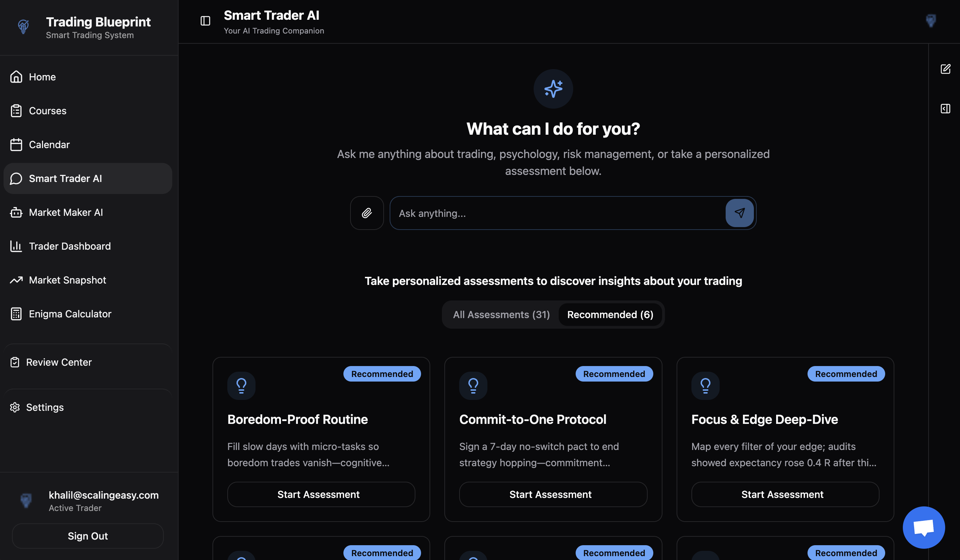Select the Recommended (6) tab

[610, 315]
